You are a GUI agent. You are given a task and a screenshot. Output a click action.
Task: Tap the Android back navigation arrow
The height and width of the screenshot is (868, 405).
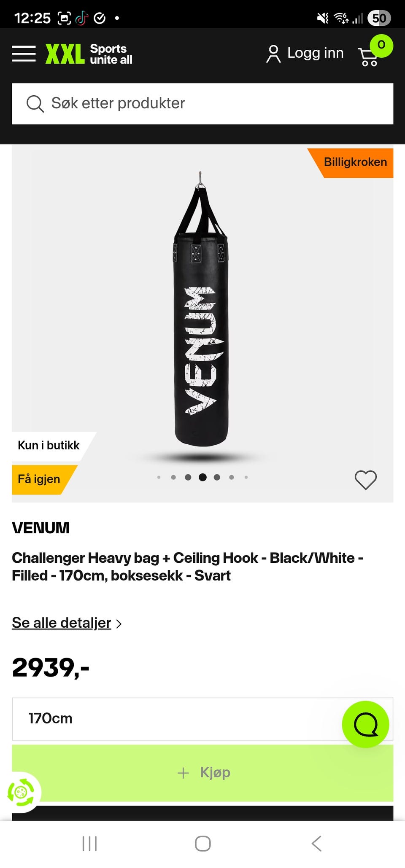(316, 844)
